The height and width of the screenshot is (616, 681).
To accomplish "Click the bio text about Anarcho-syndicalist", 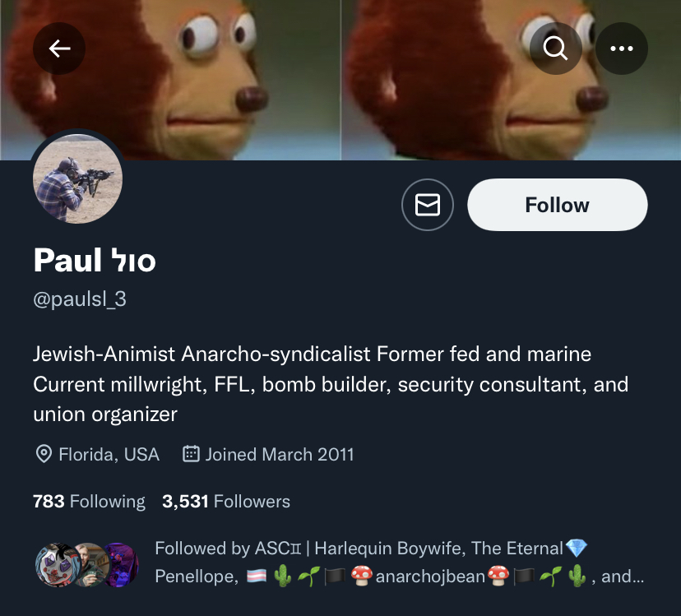I will 331,384.
